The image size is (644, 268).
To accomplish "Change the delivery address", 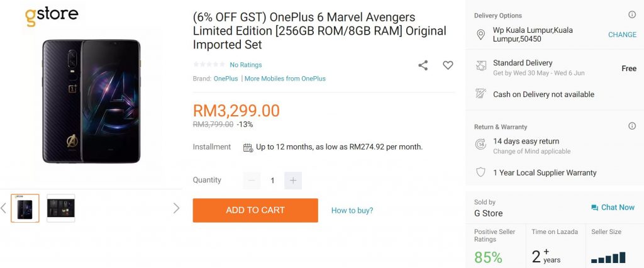I will tap(622, 35).
